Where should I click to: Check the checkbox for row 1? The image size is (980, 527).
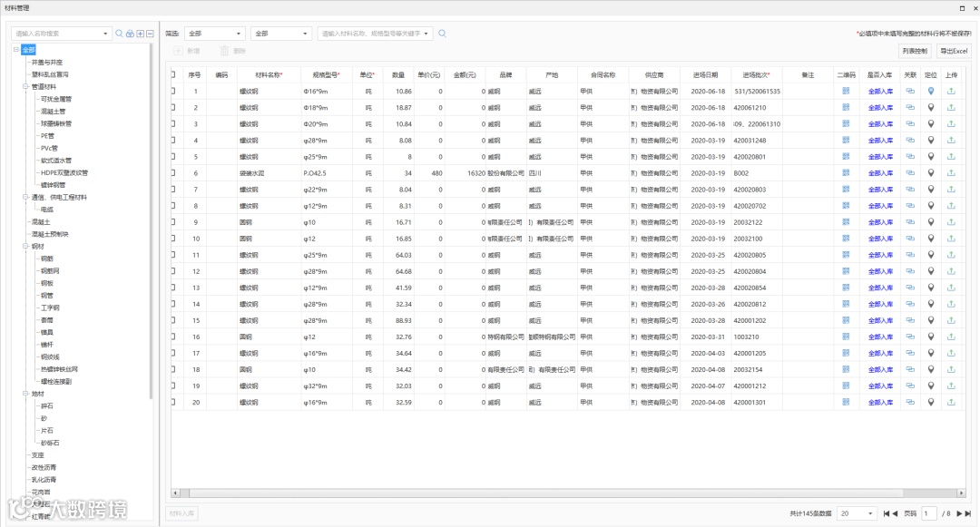point(173,92)
